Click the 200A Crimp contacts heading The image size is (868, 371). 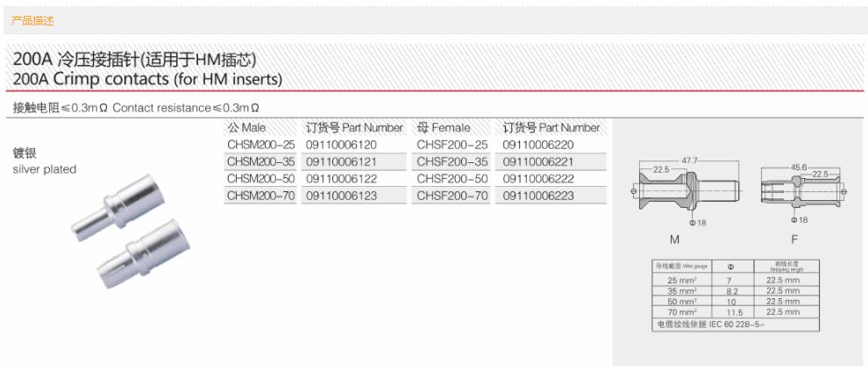click(x=147, y=80)
